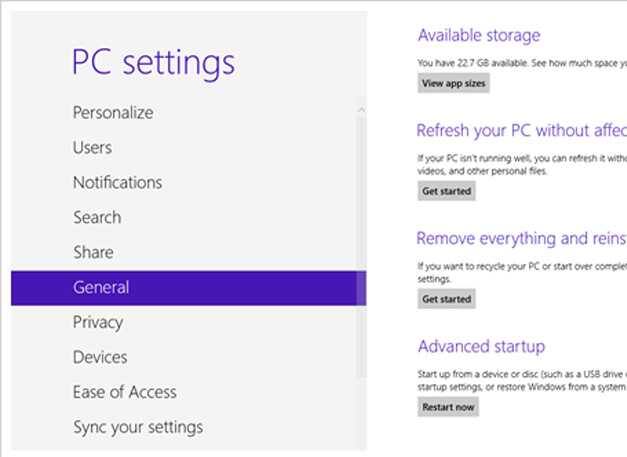Screen dimensions: 627x457
Task: Open the Search settings category
Action: tap(97, 218)
